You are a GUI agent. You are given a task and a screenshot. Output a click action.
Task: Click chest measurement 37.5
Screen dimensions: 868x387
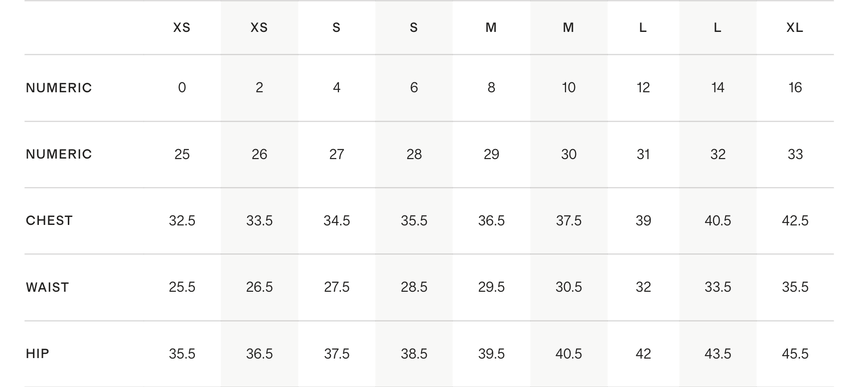[x=569, y=220]
